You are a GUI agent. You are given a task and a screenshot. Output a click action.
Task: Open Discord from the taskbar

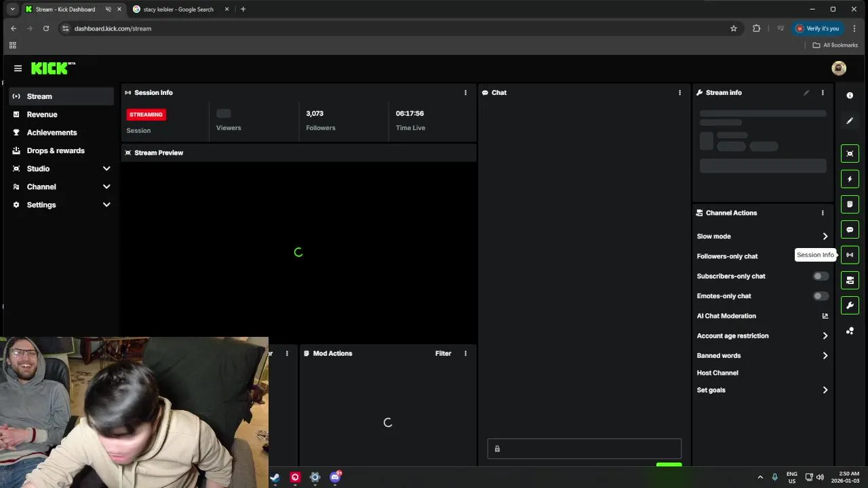click(335, 477)
